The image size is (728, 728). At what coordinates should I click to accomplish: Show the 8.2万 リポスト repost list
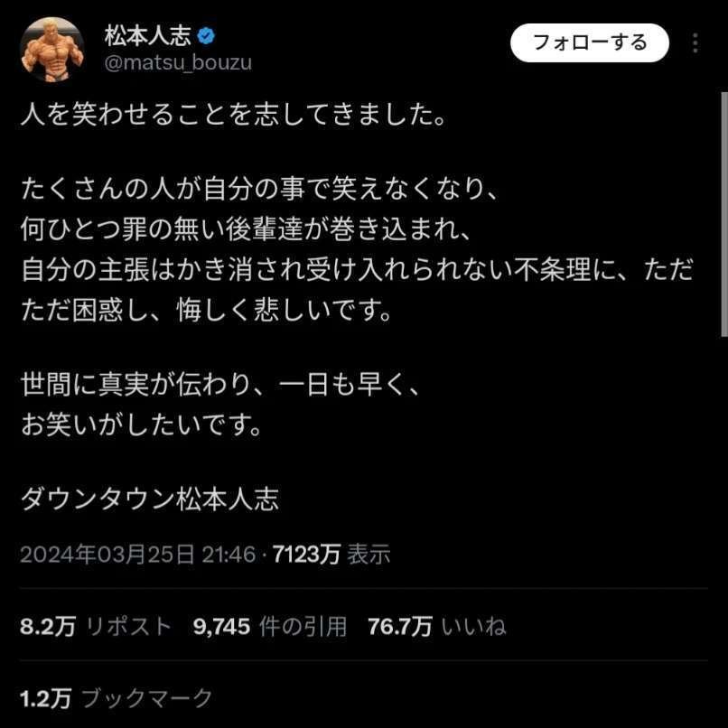click(96, 626)
